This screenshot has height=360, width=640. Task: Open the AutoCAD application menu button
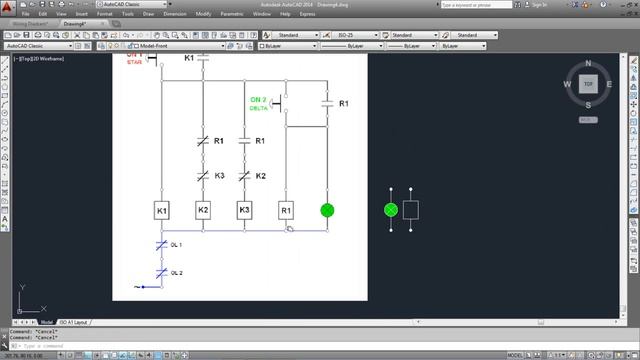(7, 8)
